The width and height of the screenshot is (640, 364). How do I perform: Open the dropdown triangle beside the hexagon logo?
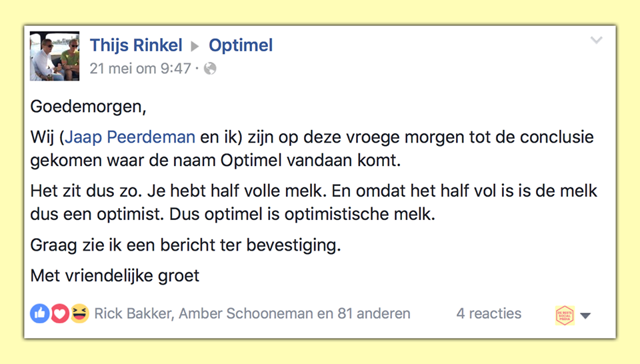point(585,315)
